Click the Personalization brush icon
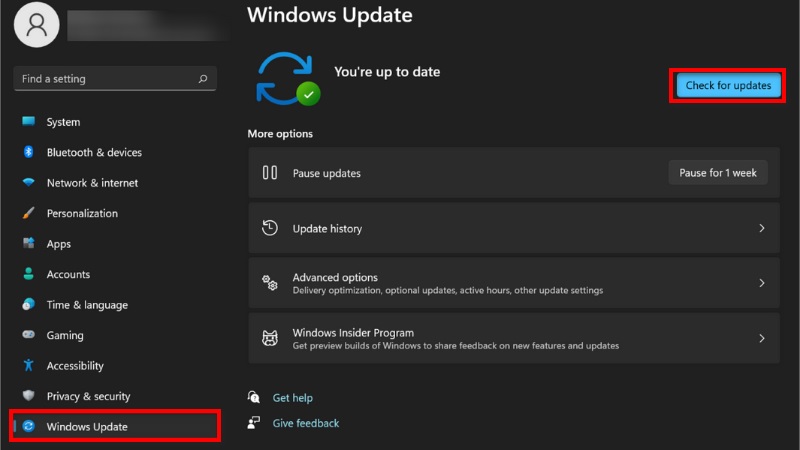Viewport: 800px width, 450px height. (29, 213)
